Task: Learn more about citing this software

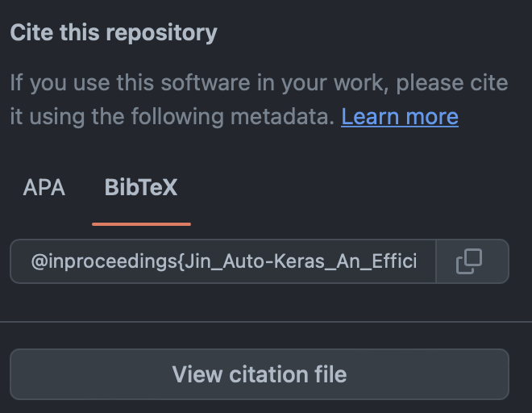Action: 400,117
